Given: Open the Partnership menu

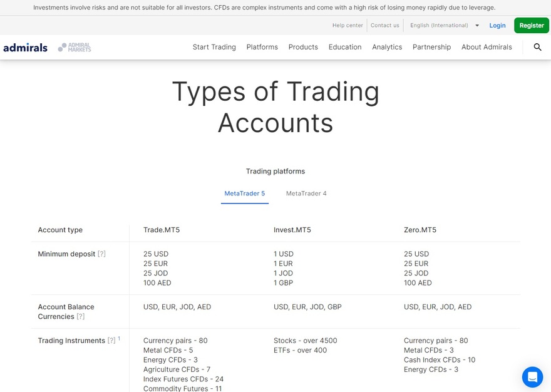Looking at the screenshot, I should click(x=431, y=47).
